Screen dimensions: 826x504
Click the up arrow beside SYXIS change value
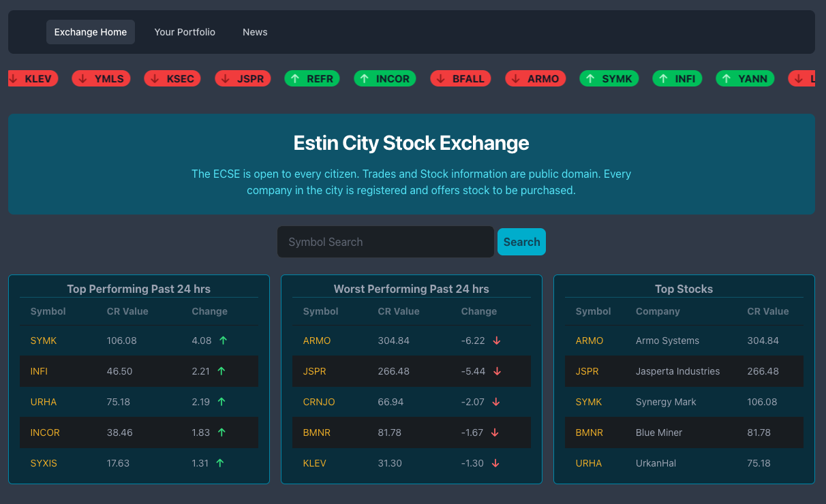tap(220, 463)
